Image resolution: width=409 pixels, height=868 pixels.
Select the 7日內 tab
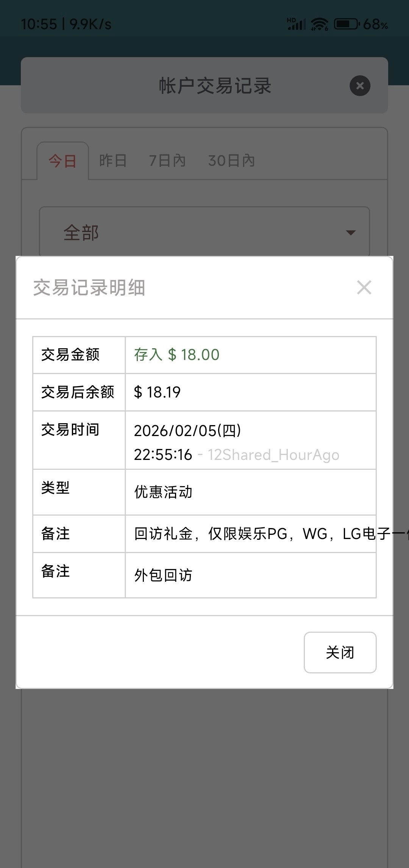coord(167,161)
